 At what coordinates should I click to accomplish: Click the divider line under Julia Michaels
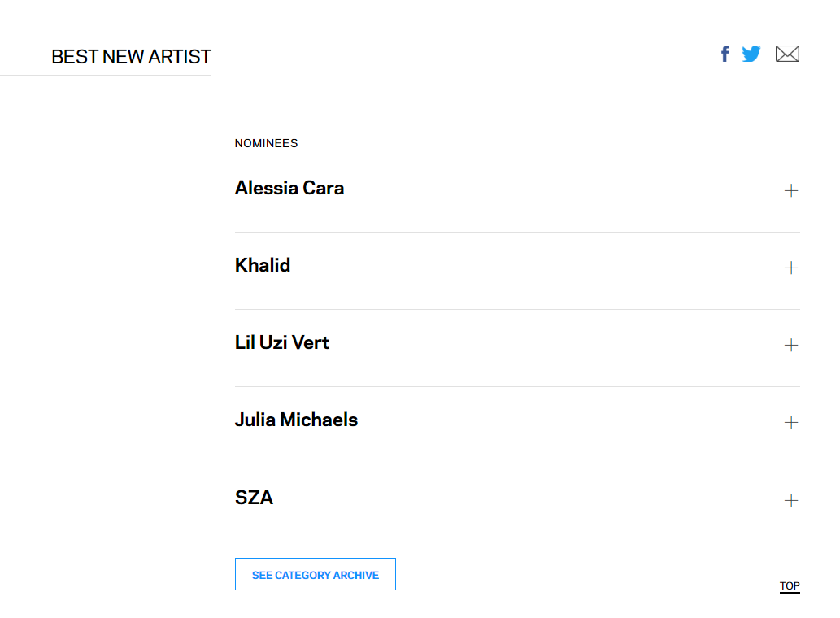[x=517, y=463]
